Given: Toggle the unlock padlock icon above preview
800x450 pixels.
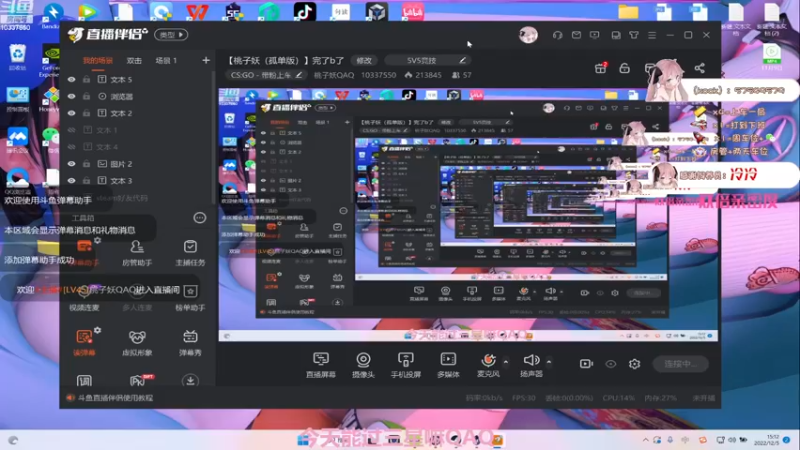Looking at the screenshot, I should pos(624,68).
